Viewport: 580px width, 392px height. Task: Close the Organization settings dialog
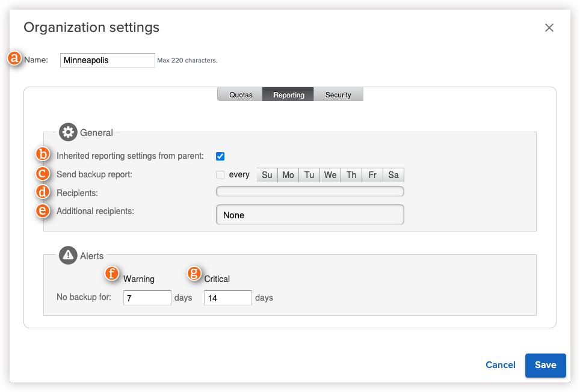point(549,28)
